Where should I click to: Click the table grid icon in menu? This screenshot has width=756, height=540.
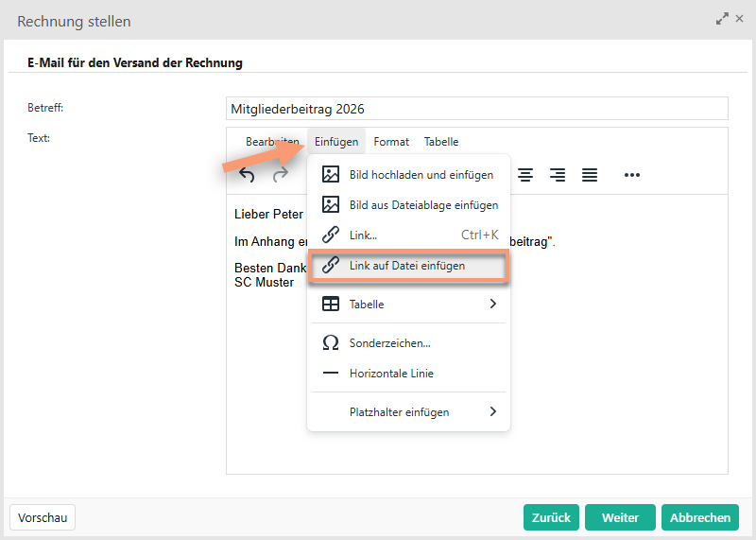coord(330,304)
